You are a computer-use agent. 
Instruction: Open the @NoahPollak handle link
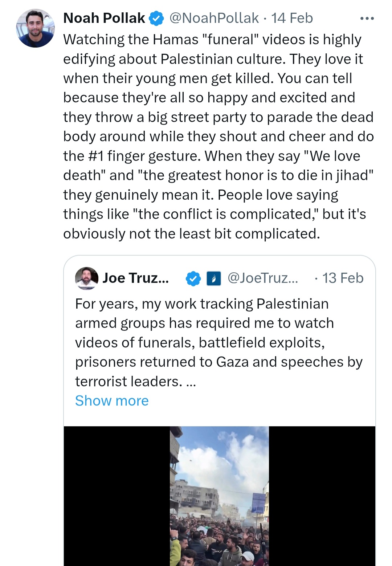pos(214,18)
